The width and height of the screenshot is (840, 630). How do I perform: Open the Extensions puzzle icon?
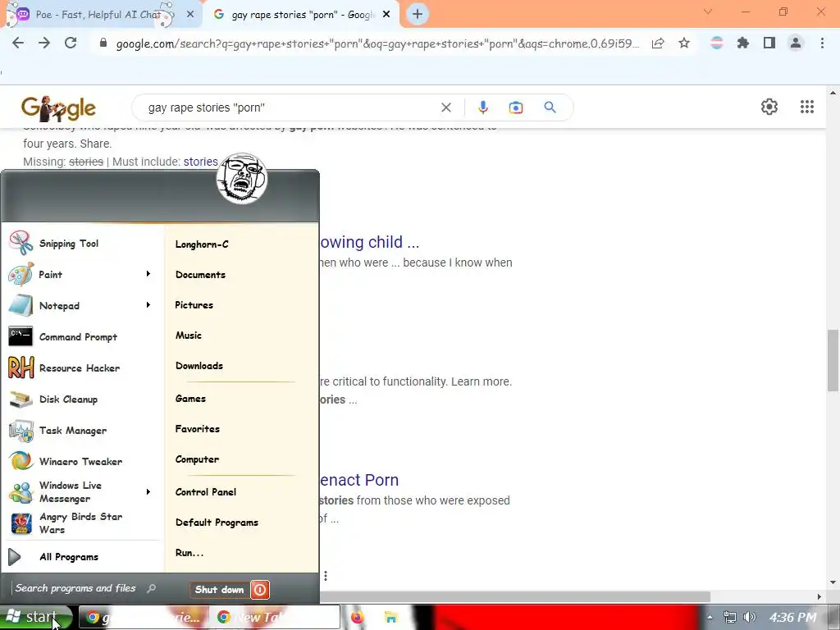[x=742, y=43]
